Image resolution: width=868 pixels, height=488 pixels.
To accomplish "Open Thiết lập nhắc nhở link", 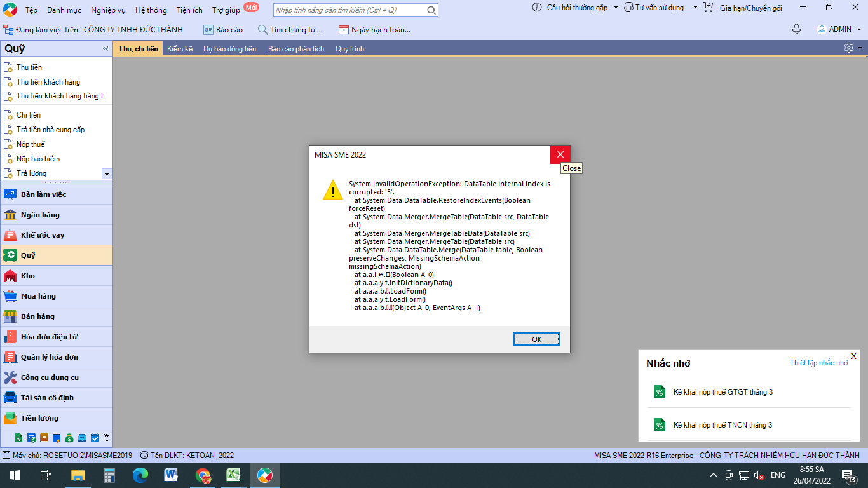I will 818,363.
